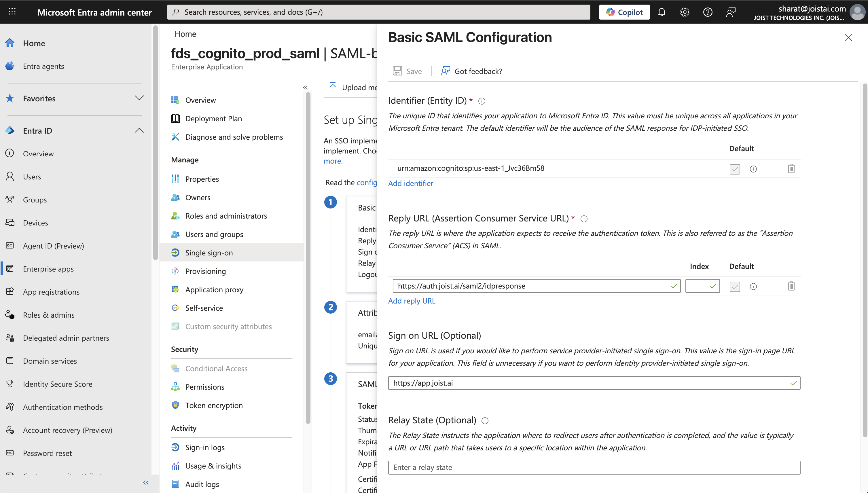The image size is (868, 493).
Task: Click the relay state input field
Action: point(594,467)
